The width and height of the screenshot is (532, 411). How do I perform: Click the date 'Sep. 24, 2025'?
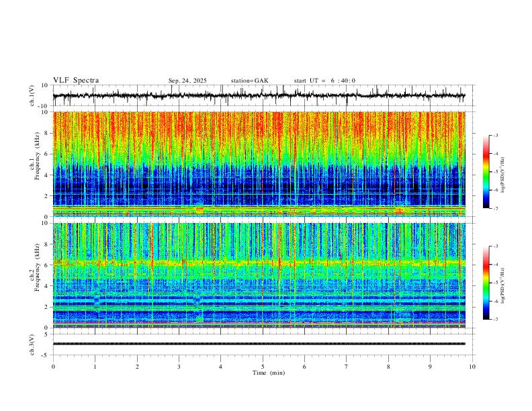coord(187,81)
